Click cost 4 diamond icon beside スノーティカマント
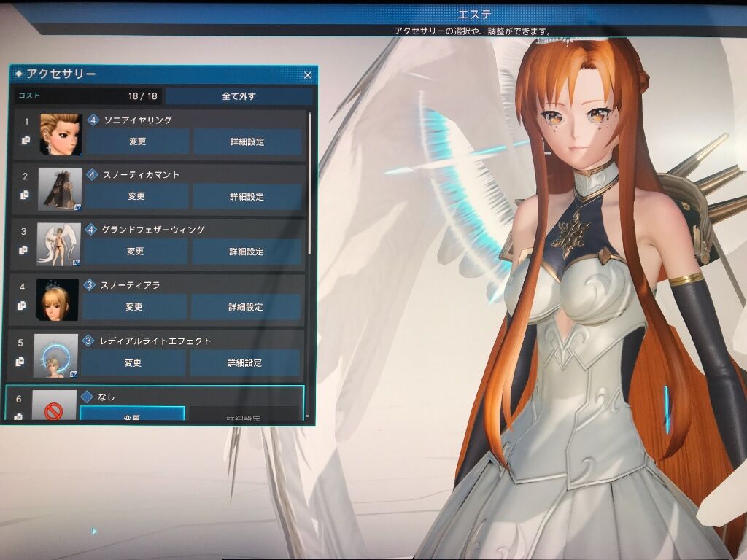The height and width of the screenshot is (560, 747). pos(92,174)
